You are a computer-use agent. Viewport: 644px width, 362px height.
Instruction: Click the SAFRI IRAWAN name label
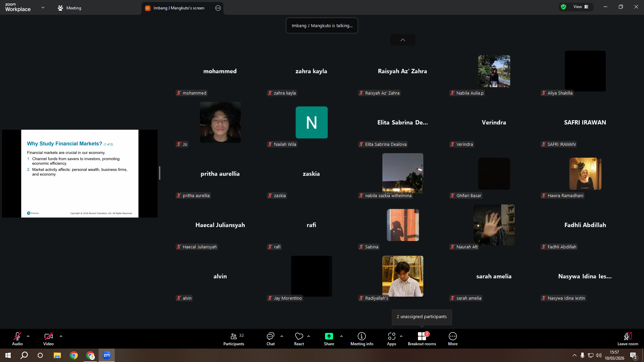(558, 144)
